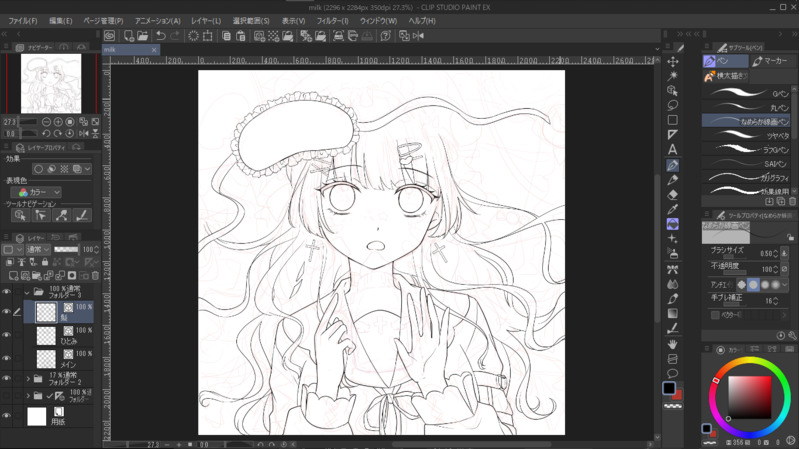Viewport: 799px width, 449px height.
Task: Open the フィルター(I) menu
Action: click(x=332, y=21)
